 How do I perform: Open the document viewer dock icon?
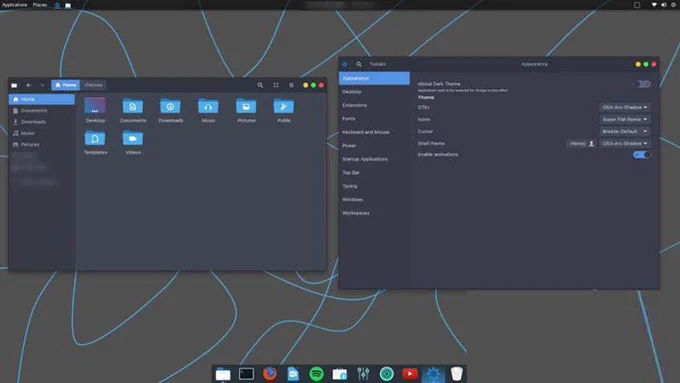point(293,373)
